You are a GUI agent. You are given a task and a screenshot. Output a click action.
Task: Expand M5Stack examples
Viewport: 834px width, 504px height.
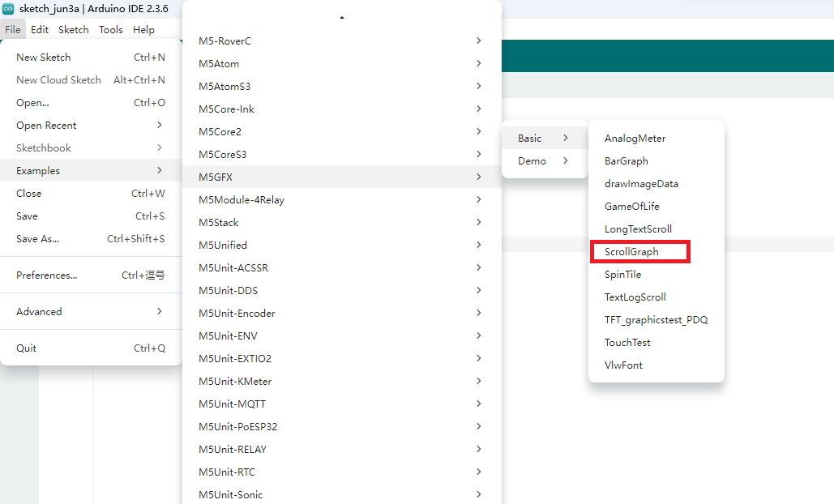[342, 222]
